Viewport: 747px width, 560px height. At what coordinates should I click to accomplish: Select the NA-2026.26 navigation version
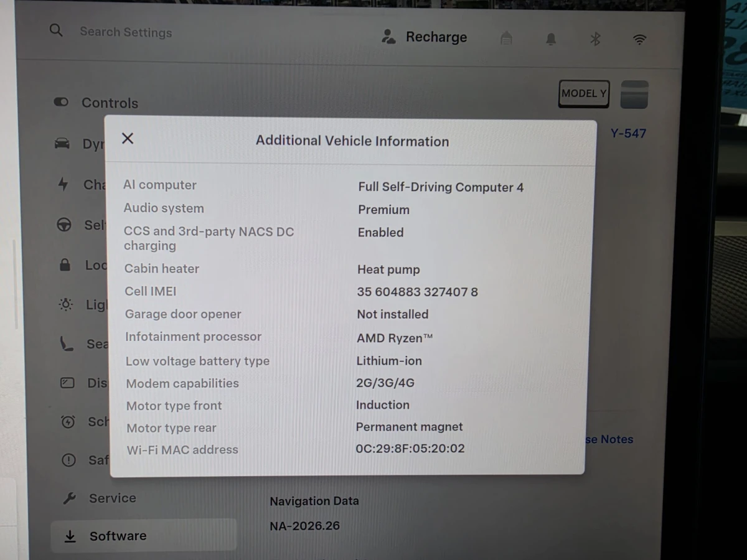(304, 526)
